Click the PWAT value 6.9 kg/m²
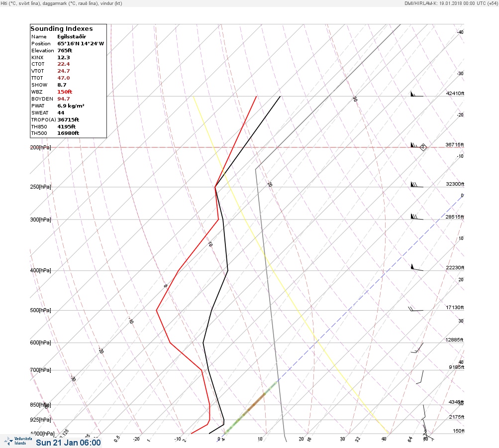 [x=71, y=106]
